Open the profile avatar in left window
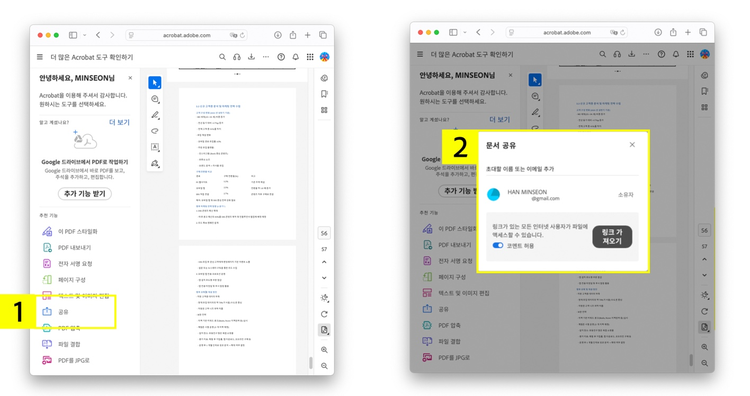 pyautogui.click(x=324, y=57)
